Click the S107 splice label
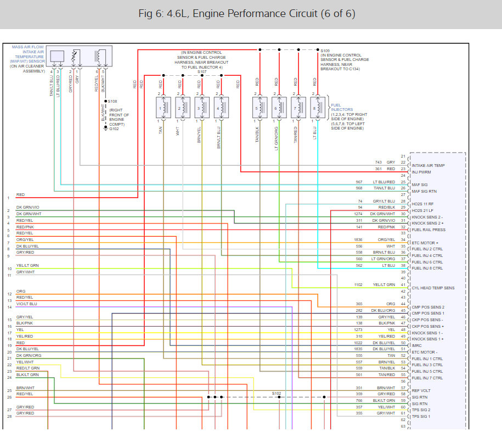The image size is (502, 448). coord(202,72)
